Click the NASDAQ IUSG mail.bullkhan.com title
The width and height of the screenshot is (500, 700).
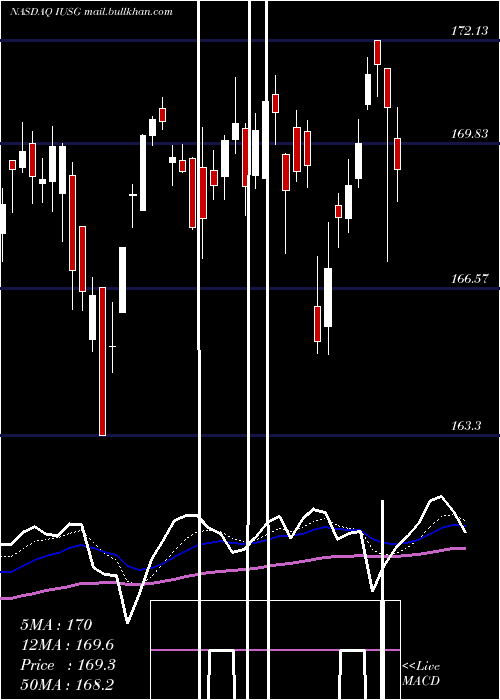point(91,12)
